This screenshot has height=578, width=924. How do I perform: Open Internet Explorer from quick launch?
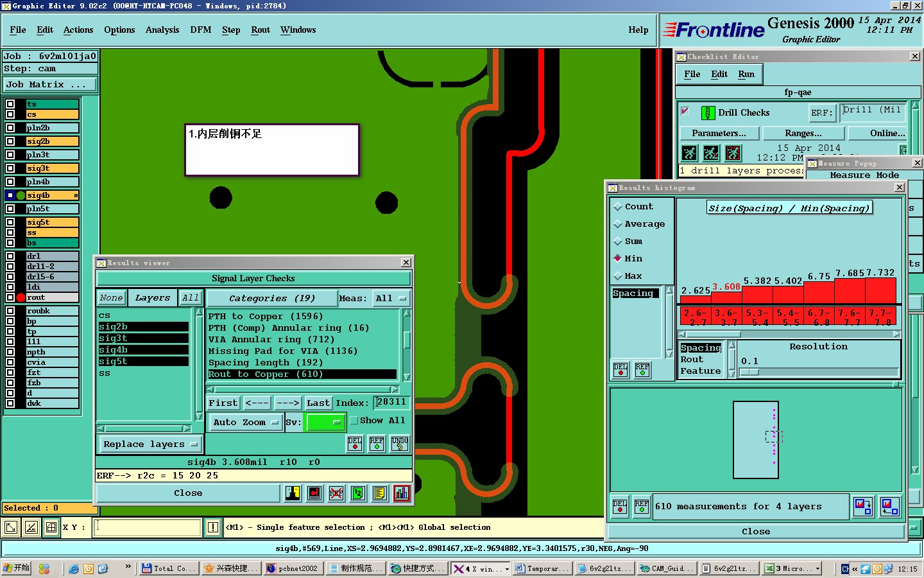(74, 569)
